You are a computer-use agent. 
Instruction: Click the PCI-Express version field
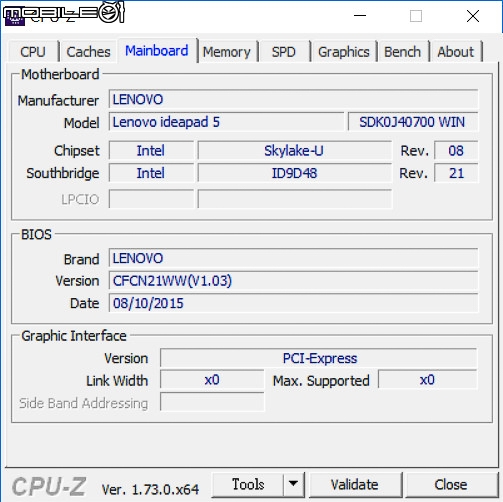[319, 358]
